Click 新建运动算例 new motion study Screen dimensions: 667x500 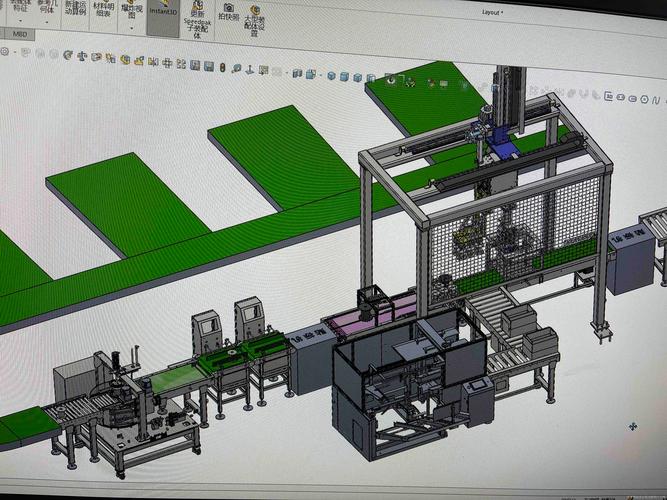click(75, 8)
